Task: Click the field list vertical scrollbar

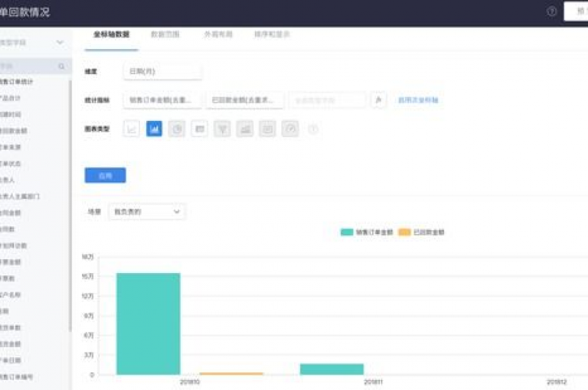Action: [70, 206]
